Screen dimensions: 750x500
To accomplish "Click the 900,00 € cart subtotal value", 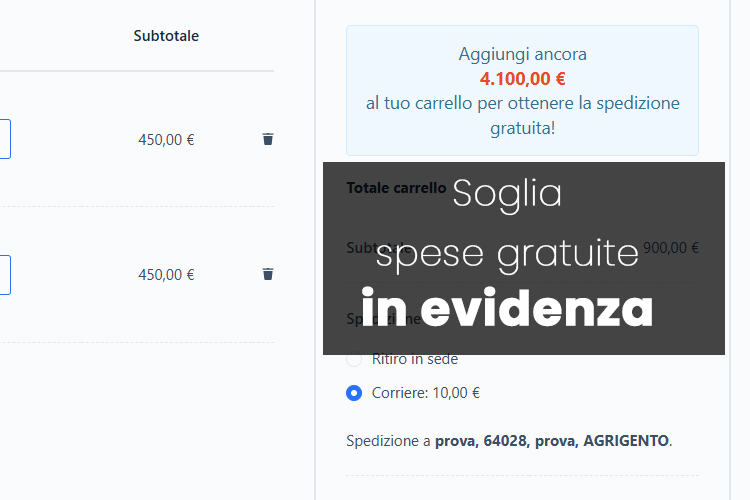I will [671, 248].
